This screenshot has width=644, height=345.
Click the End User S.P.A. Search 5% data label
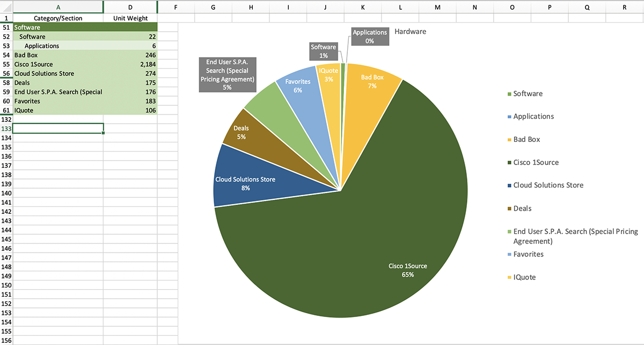[x=227, y=74]
